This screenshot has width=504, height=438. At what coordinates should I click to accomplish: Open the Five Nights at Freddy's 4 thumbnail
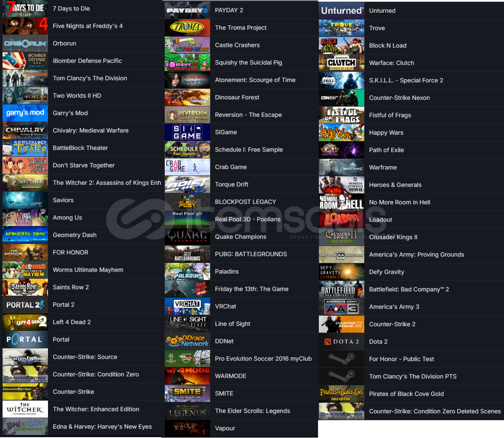pos(25,26)
